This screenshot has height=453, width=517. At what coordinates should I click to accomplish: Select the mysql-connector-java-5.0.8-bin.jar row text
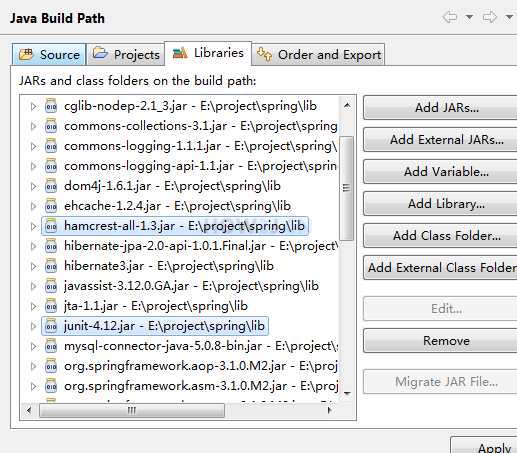coord(201,346)
